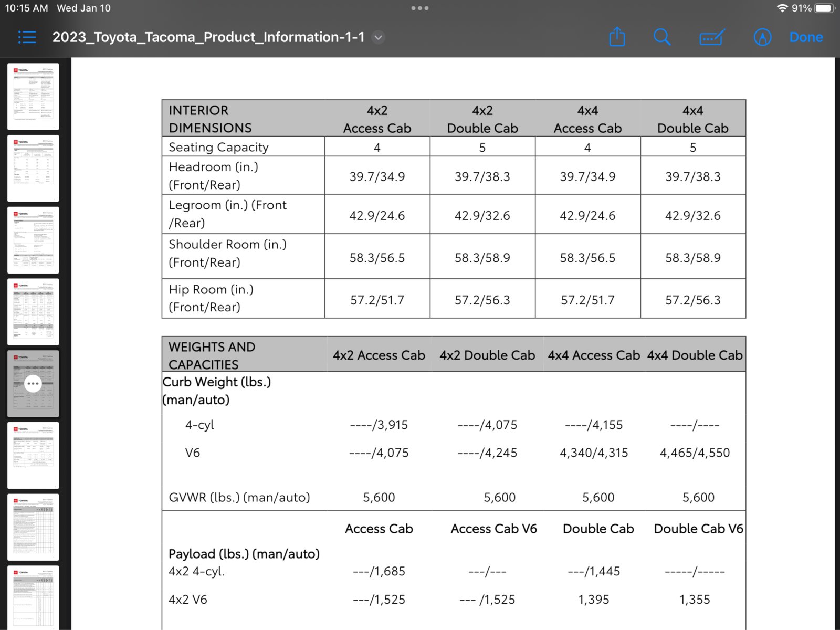
Task: Open the share sheet icon
Action: (617, 37)
